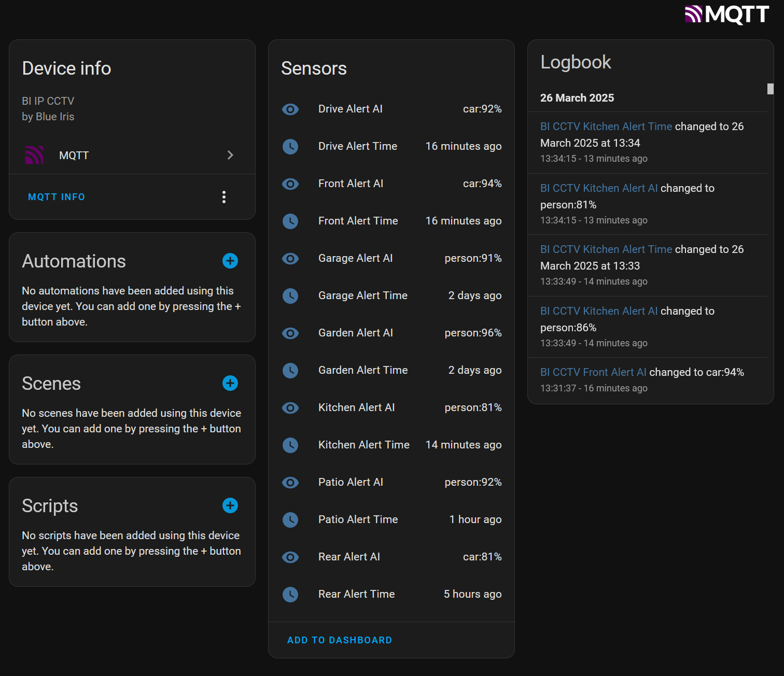Click the MQTT logo in Device info
The width and height of the screenshot is (784, 676).
point(34,154)
